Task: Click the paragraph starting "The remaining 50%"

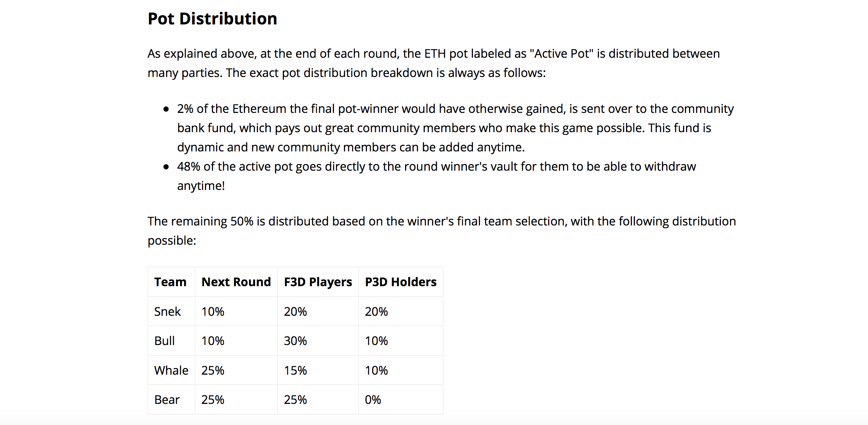Action: click(442, 231)
